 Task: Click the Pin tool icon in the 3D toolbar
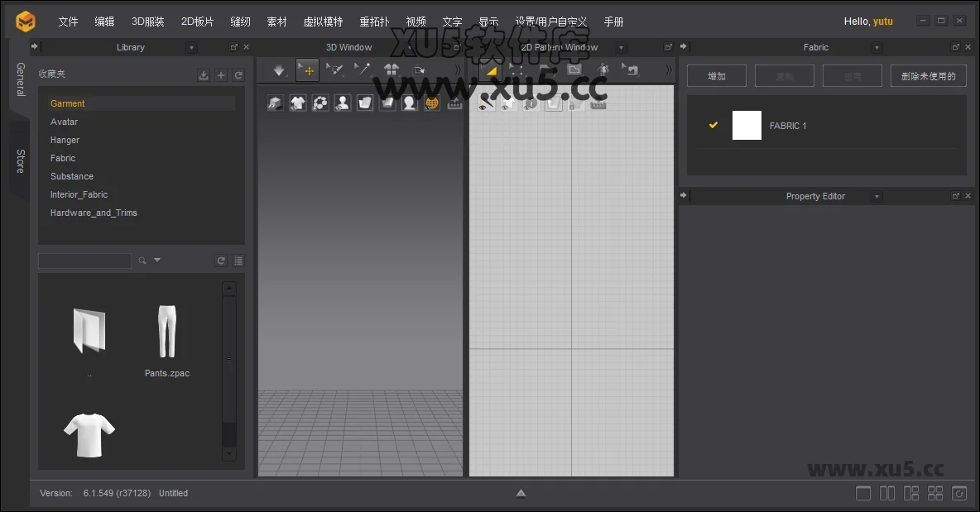(362, 70)
